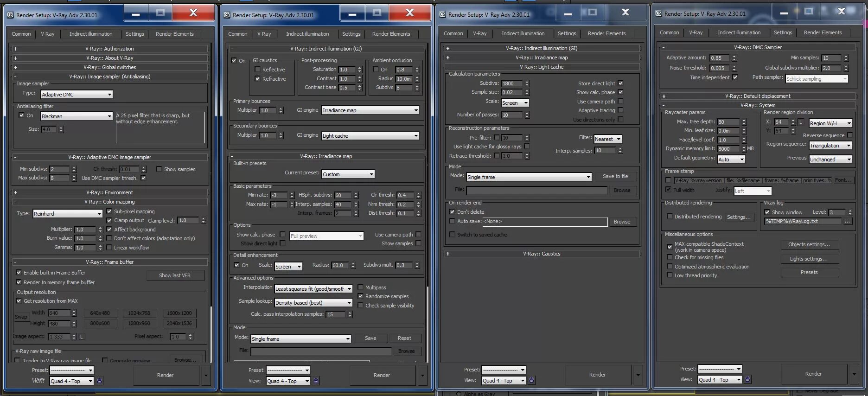Image resolution: width=868 pixels, height=396 pixels.
Task: Click lock icon beside View in DMC Sampler window
Action: 747,379
